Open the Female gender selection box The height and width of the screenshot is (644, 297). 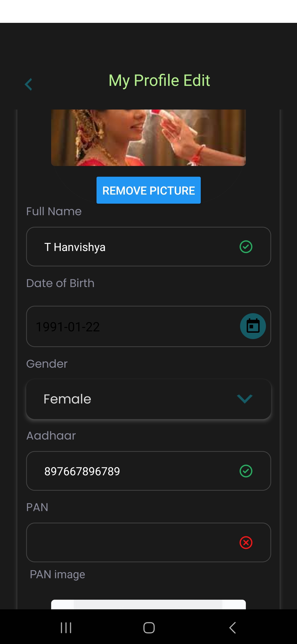(148, 399)
